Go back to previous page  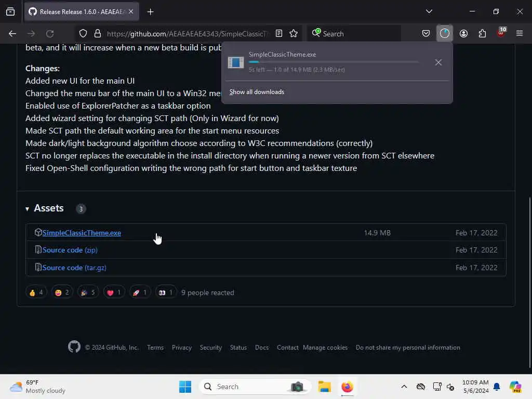[12, 34]
